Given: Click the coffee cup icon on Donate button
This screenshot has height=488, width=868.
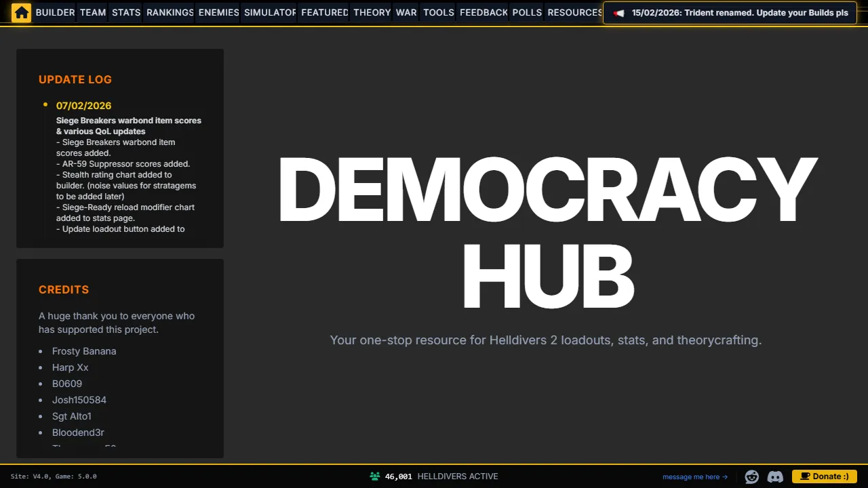Looking at the screenshot, I should tap(804, 476).
